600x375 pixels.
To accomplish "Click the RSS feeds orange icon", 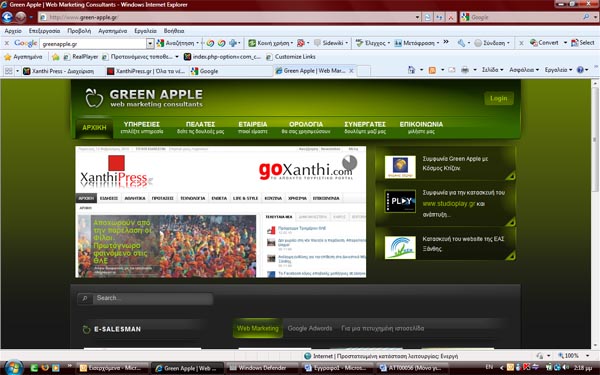I will point(432,70).
